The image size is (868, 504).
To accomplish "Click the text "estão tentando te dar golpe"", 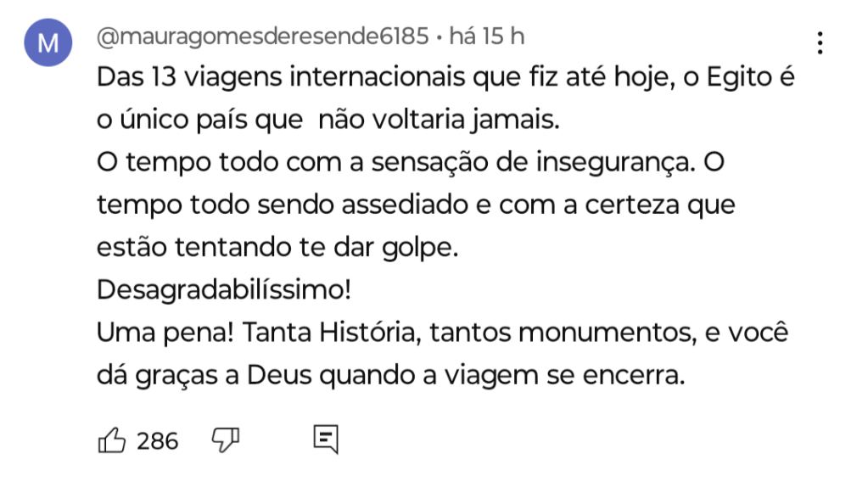I will point(277,248).
